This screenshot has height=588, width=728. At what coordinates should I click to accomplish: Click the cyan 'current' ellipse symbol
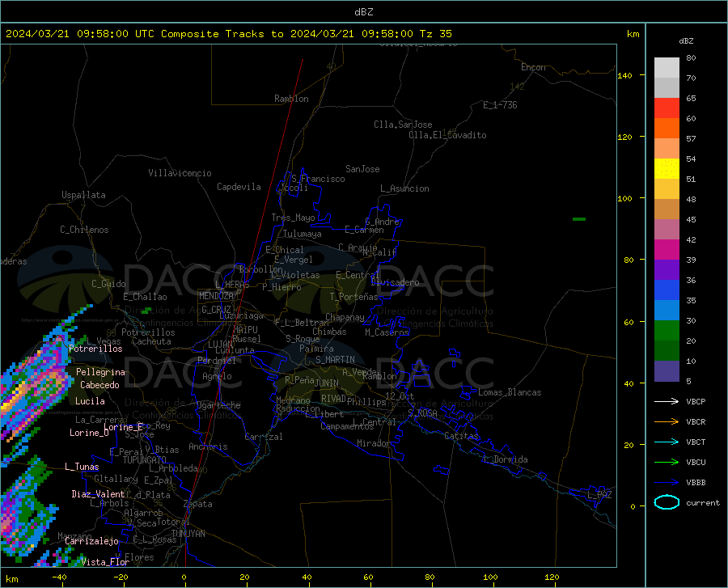point(667,502)
